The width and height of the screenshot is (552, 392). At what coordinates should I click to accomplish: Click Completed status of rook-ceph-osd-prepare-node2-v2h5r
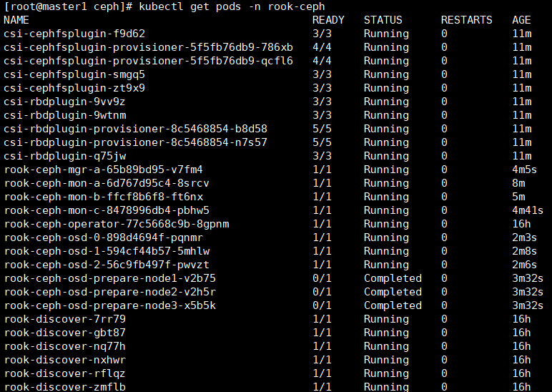point(393,292)
